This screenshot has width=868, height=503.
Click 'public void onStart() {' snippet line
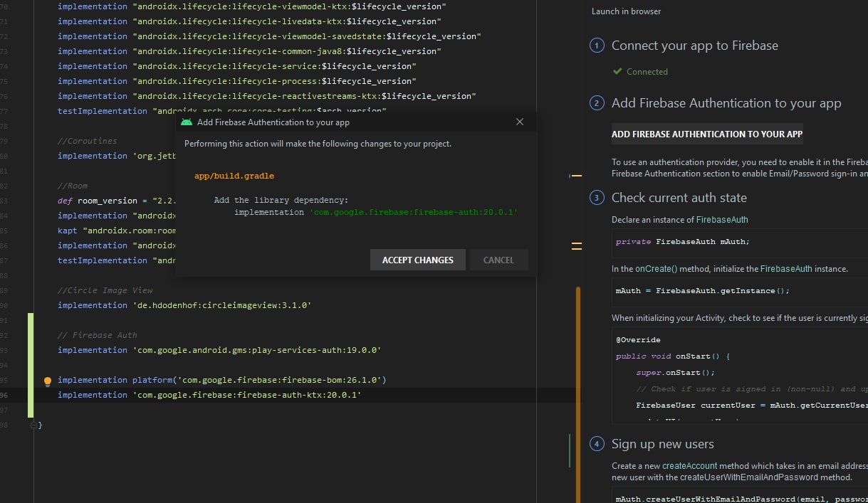coord(673,356)
